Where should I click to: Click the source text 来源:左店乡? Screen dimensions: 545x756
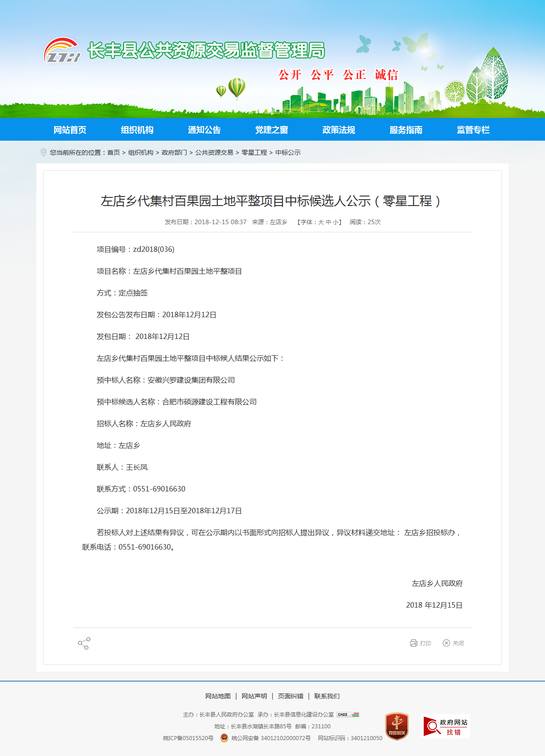[x=270, y=222]
